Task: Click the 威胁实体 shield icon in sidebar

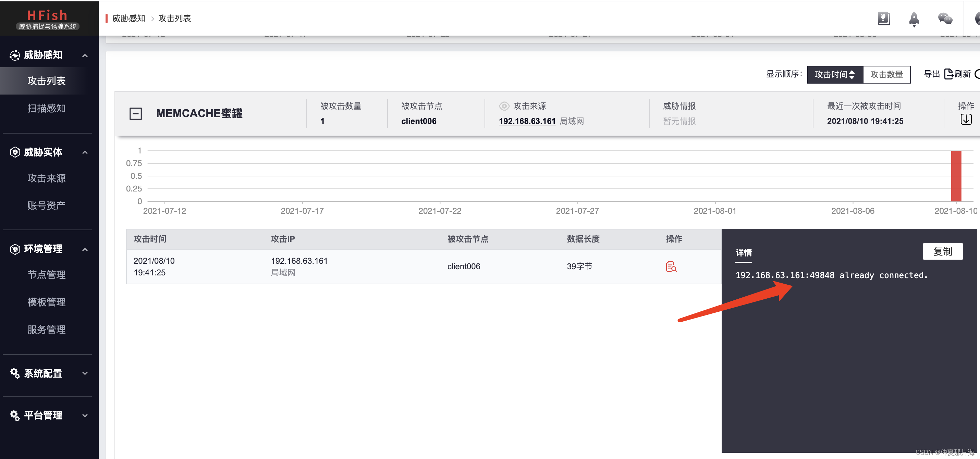Action: 15,152
